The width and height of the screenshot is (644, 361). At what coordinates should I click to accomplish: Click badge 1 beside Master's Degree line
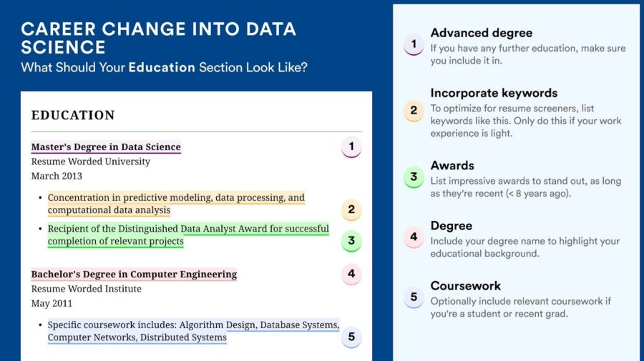351,147
